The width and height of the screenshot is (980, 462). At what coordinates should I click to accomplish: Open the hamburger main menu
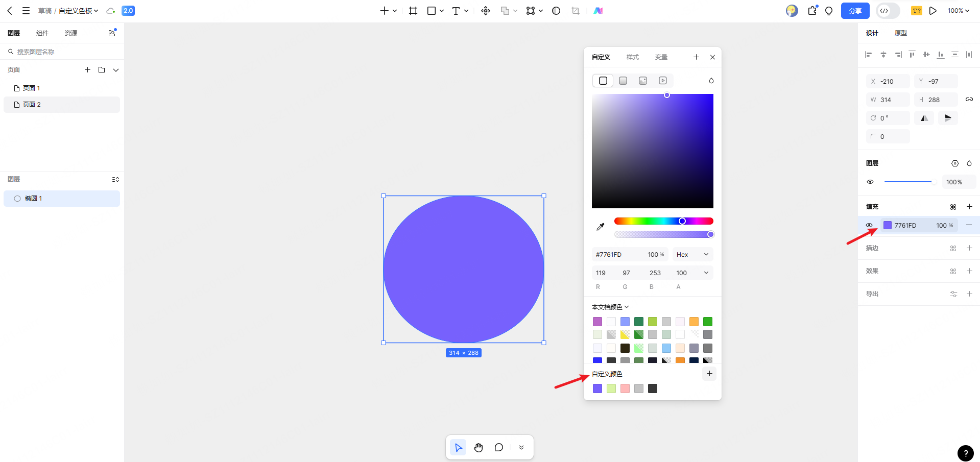tap(26, 11)
